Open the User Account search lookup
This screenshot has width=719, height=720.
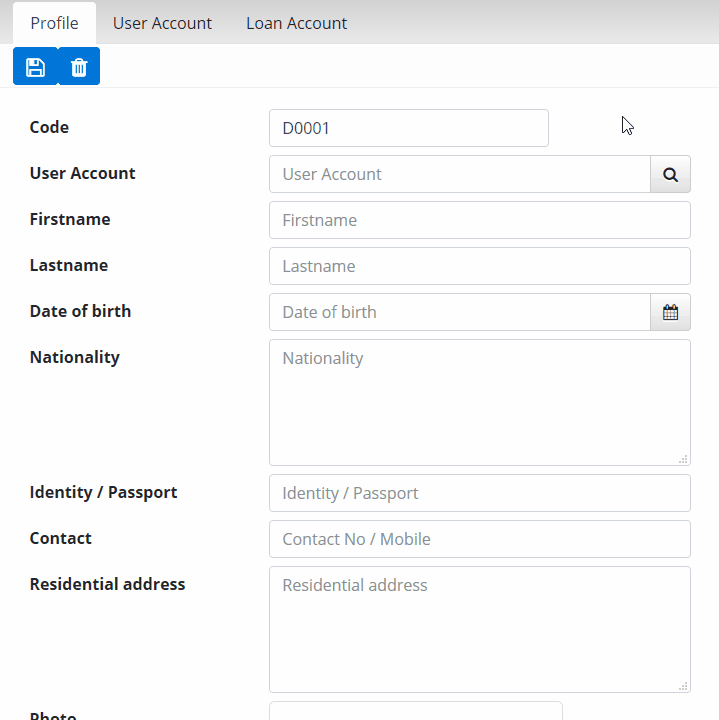[670, 174]
